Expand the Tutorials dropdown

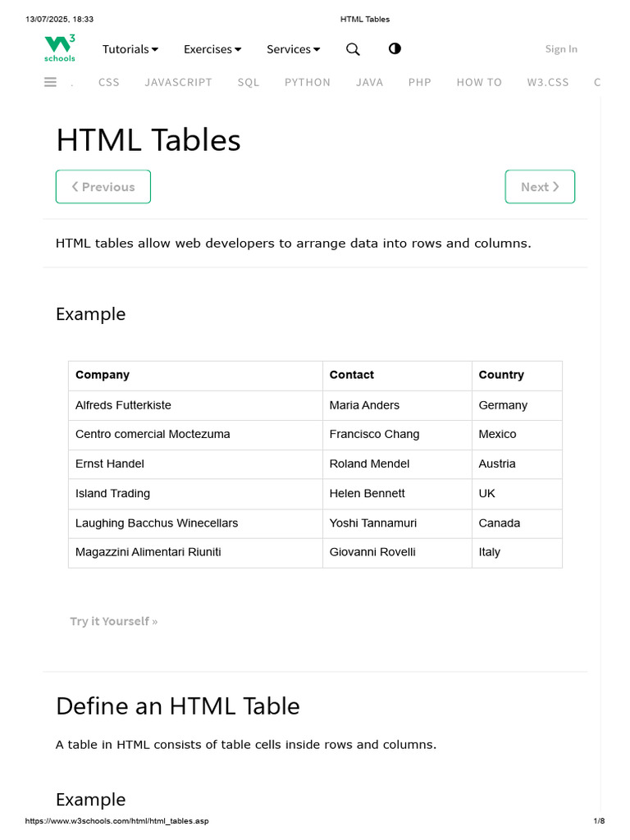click(130, 49)
